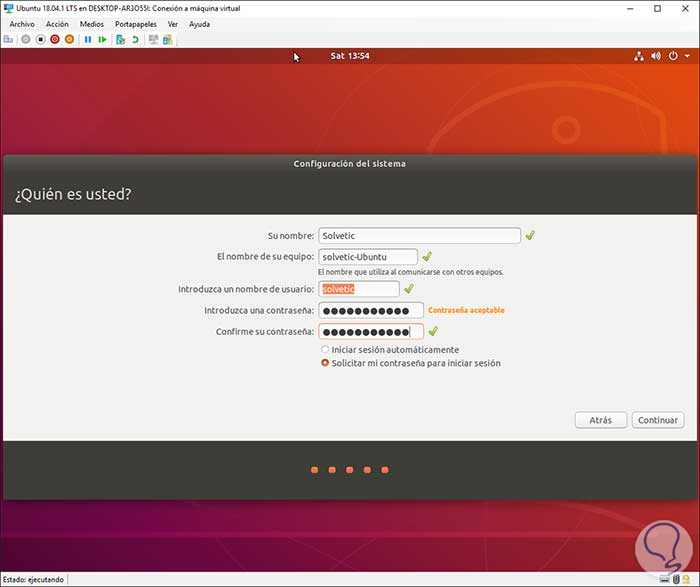
Task: Close the Hyper-V connection window
Action: (x=685, y=8)
